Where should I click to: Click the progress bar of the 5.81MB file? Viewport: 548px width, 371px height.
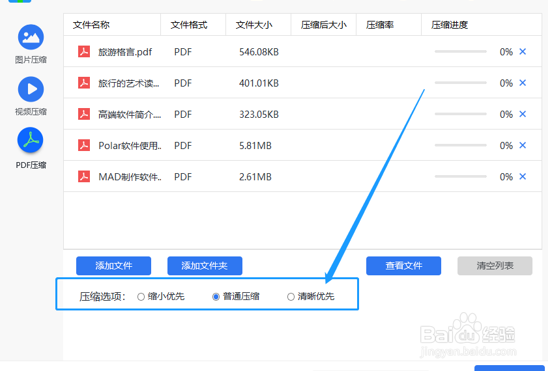click(x=461, y=145)
